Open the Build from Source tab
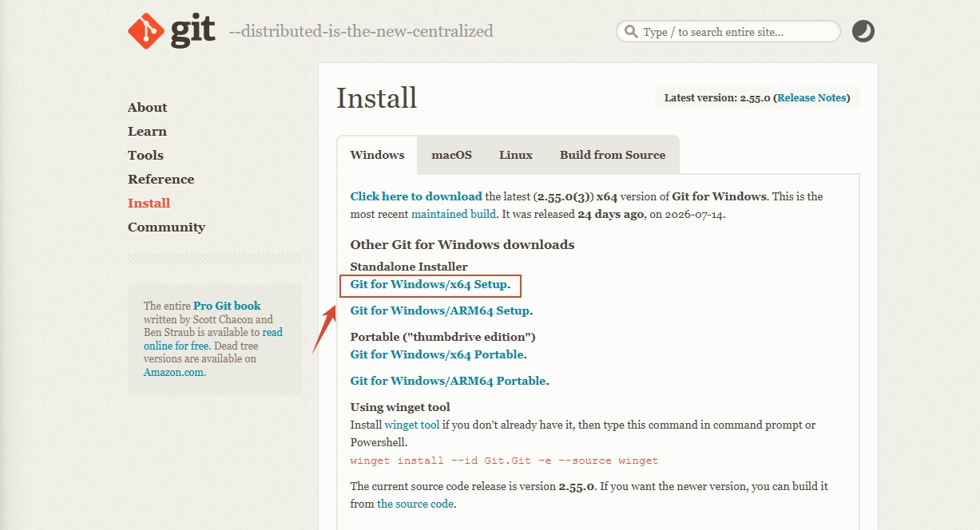The width and height of the screenshot is (980, 530). 613,155
